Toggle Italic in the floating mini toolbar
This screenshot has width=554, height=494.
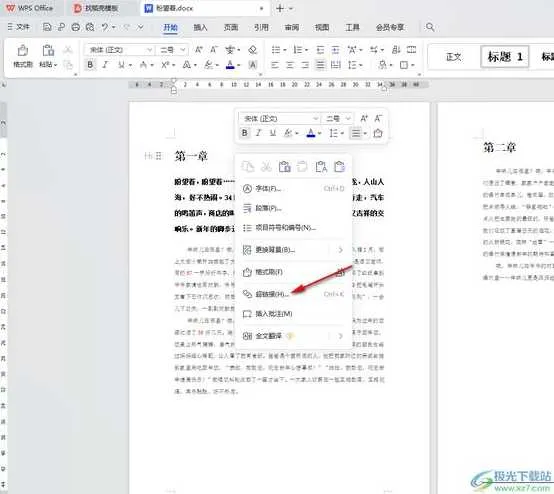(258, 133)
